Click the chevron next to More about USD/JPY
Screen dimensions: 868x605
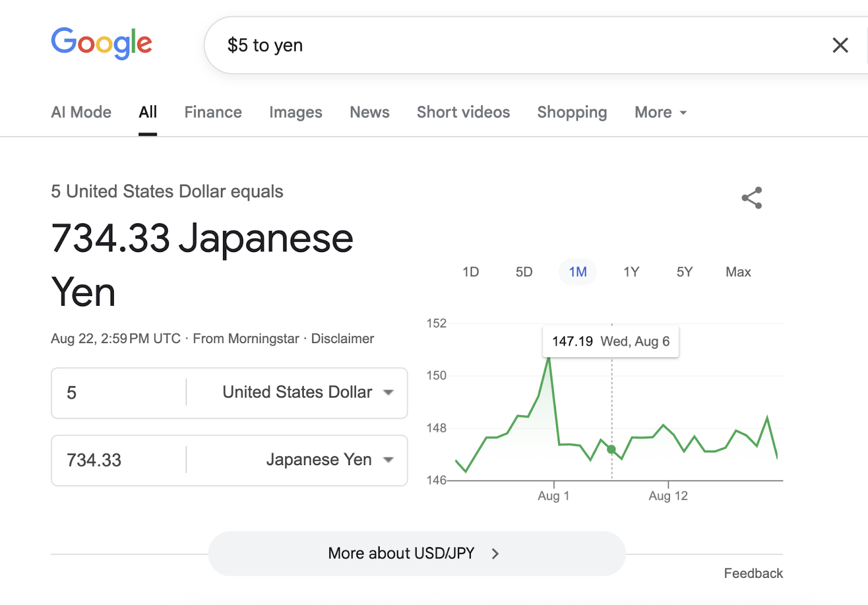(x=495, y=553)
